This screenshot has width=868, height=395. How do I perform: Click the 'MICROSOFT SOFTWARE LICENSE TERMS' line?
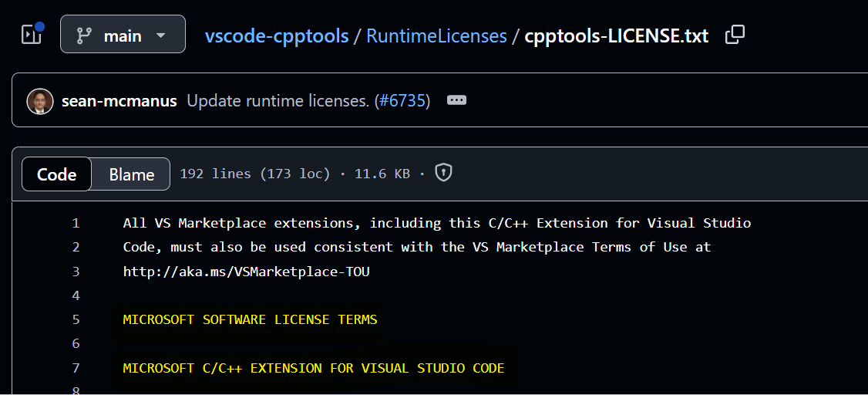click(x=251, y=320)
